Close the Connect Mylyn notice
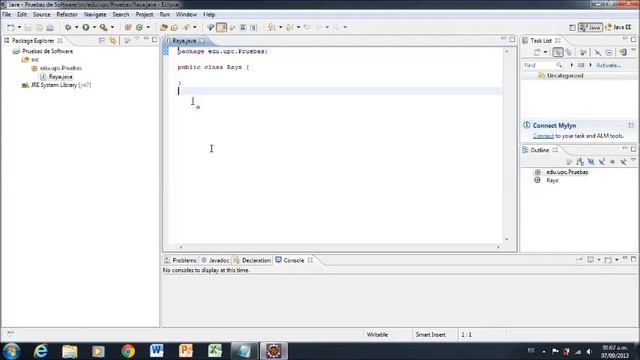 coord(631,125)
